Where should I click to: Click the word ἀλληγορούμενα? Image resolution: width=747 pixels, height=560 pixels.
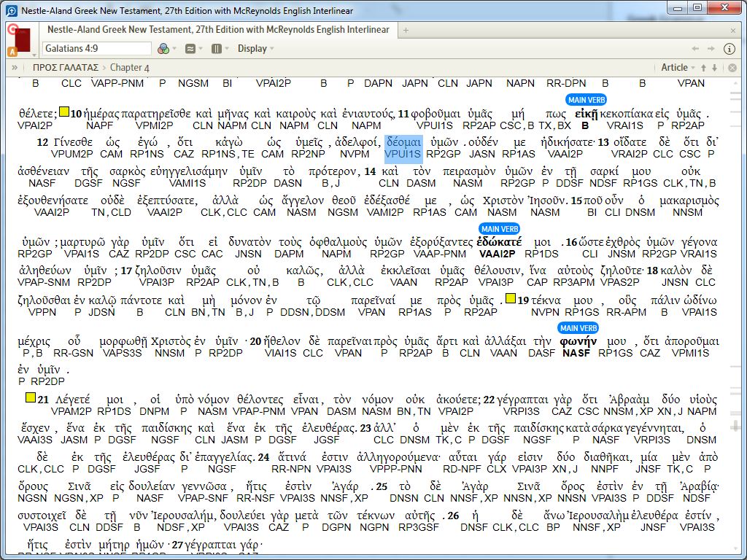click(x=397, y=457)
